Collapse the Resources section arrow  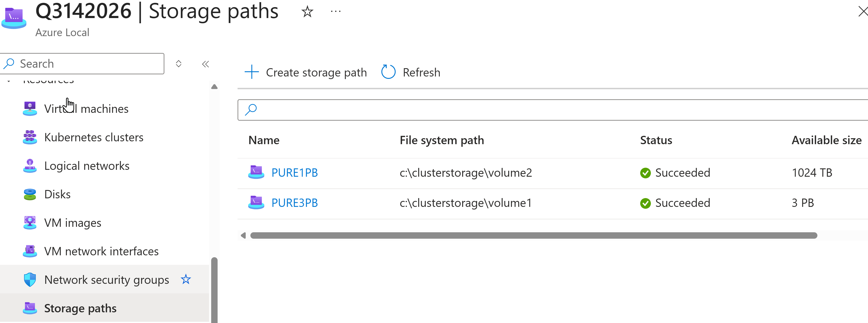coord(9,81)
